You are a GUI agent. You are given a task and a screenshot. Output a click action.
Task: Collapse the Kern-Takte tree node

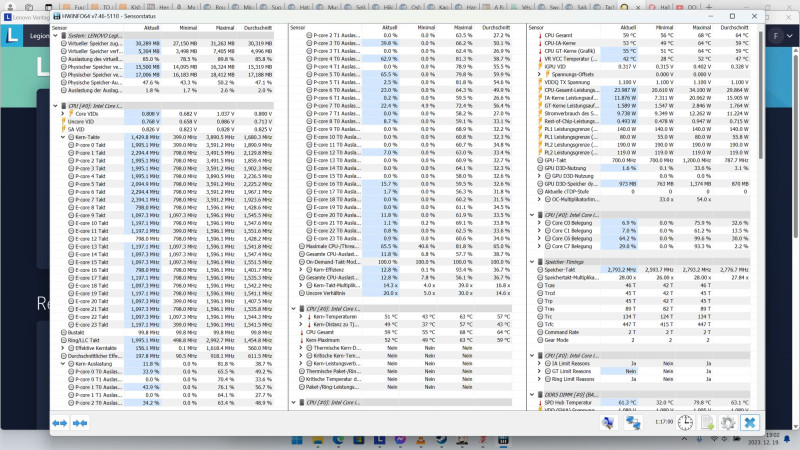click(63, 137)
